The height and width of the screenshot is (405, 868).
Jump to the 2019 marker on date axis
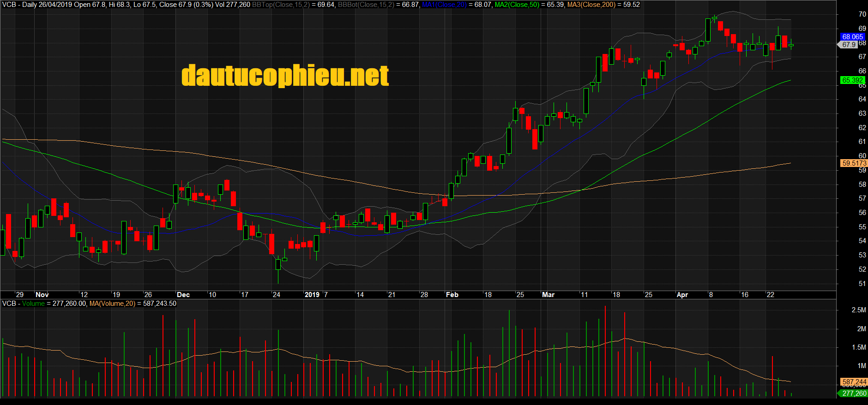[312, 295]
